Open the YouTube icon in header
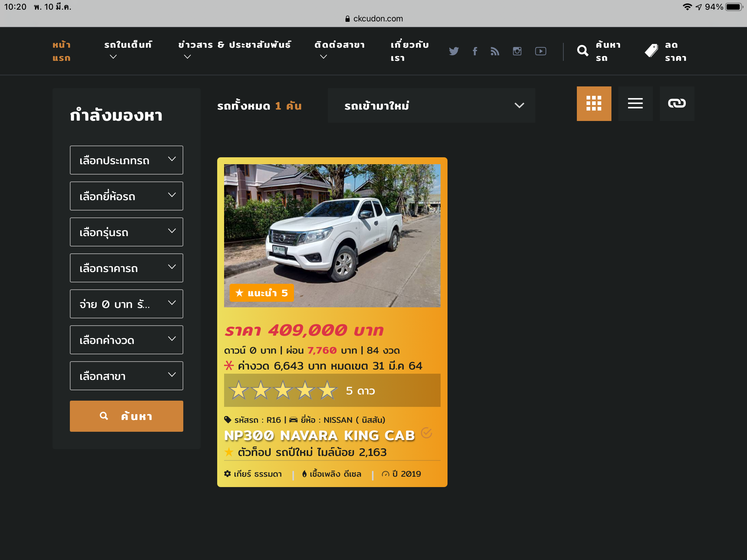This screenshot has height=560, width=747. [541, 51]
